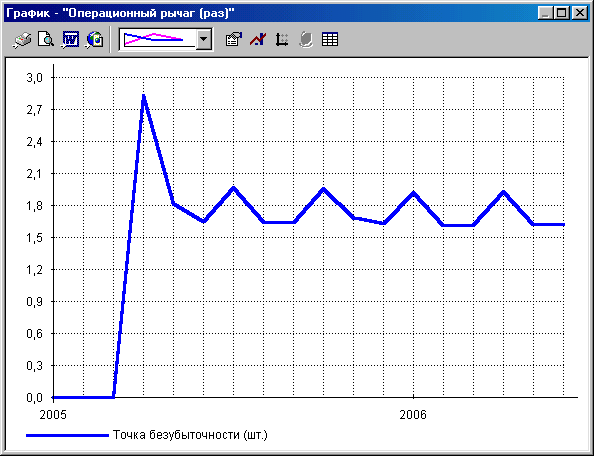Click the grayed 3D view icon

[306, 39]
